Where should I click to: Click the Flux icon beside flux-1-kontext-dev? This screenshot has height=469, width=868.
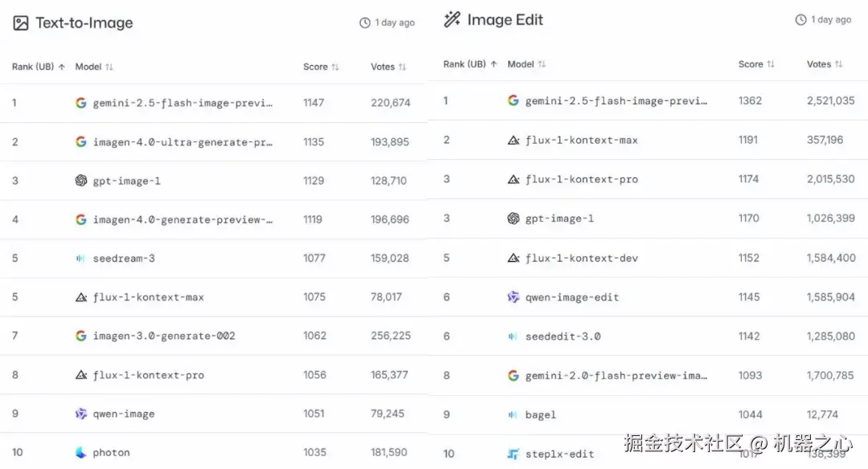click(x=514, y=258)
